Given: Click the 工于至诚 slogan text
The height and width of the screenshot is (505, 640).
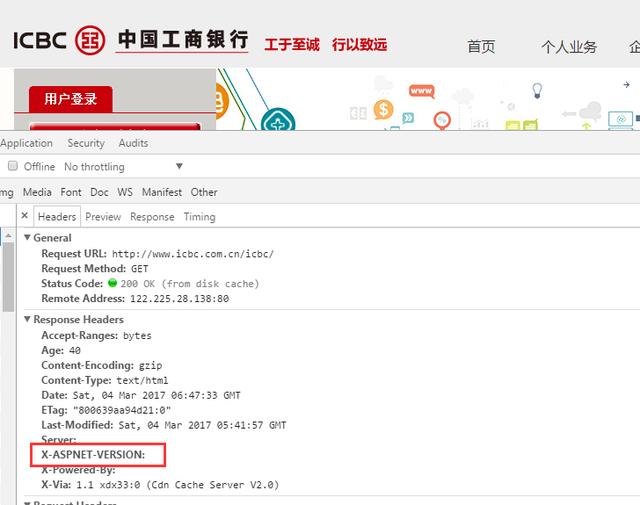Looking at the screenshot, I should click(x=292, y=44).
